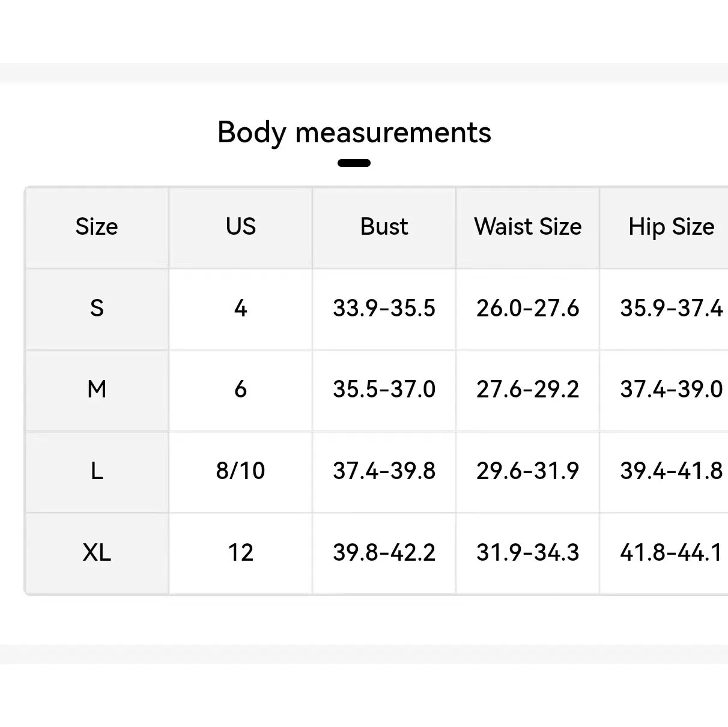Click bust value 37.4-39.8
The width and height of the screenshot is (728, 727).
click(384, 471)
